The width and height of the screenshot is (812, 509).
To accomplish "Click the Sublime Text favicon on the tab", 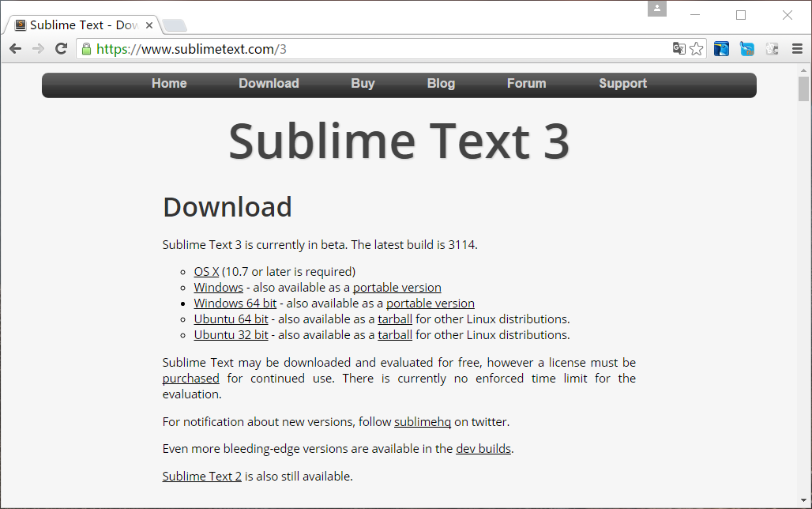I will coord(21,25).
